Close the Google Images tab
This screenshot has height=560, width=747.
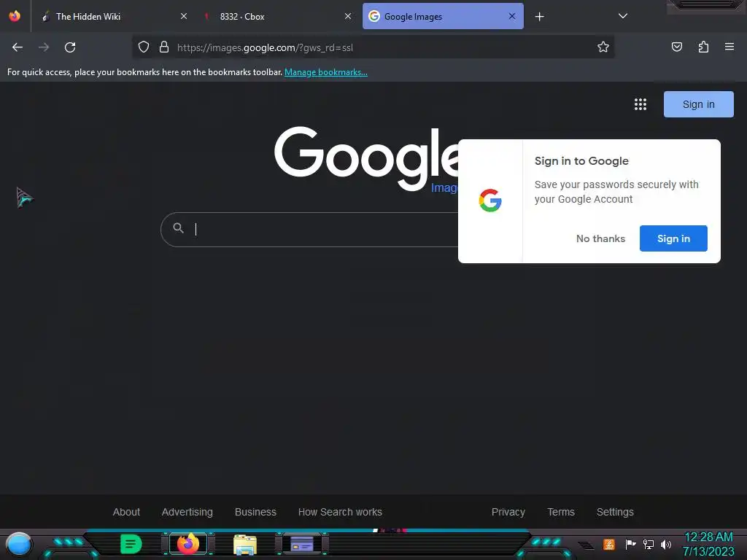click(512, 16)
